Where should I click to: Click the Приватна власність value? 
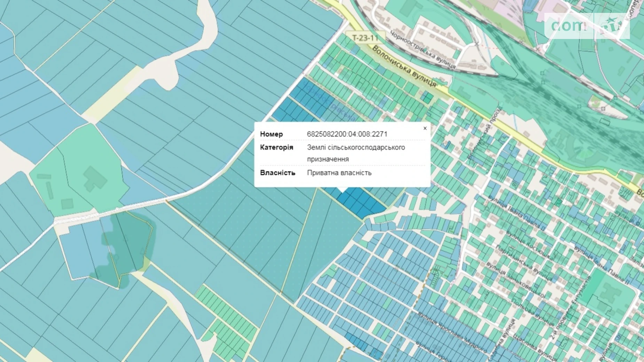[x=339, y=173]
